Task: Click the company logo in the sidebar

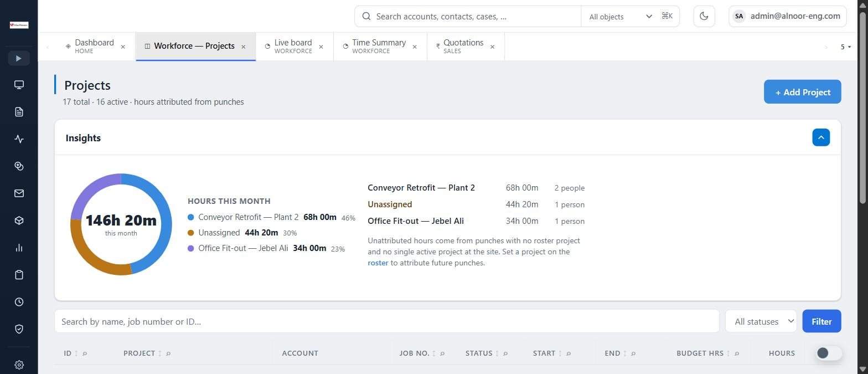Action: [19, 25]
